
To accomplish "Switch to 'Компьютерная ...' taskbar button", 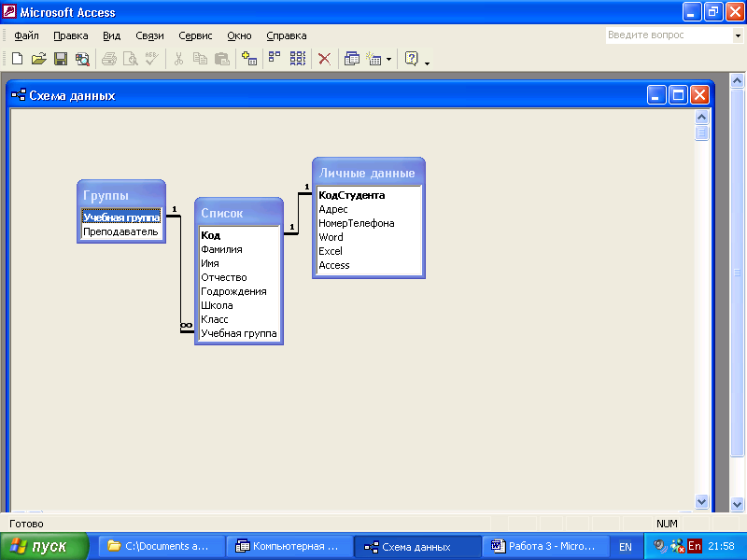I will point(289,546).
